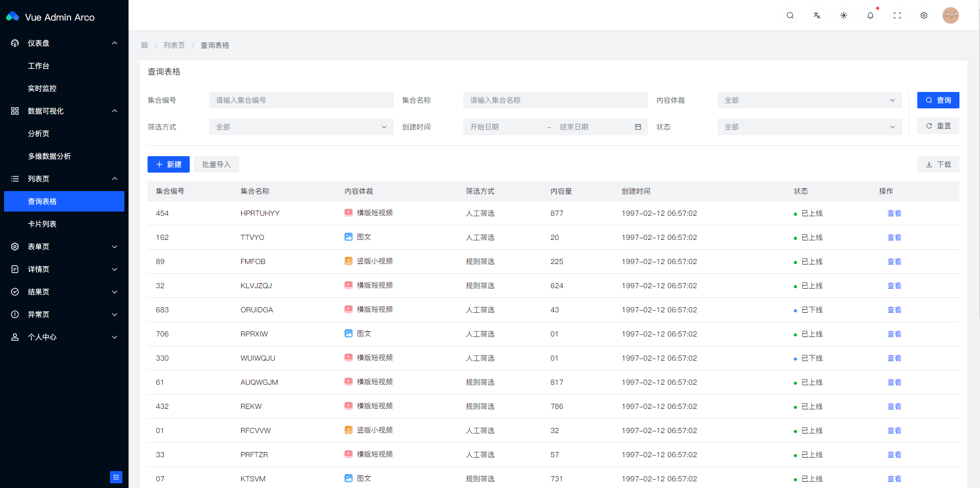Open page settings gear icon
The width and height of the screenshot is (980, 488).
[x=924, y=15]
